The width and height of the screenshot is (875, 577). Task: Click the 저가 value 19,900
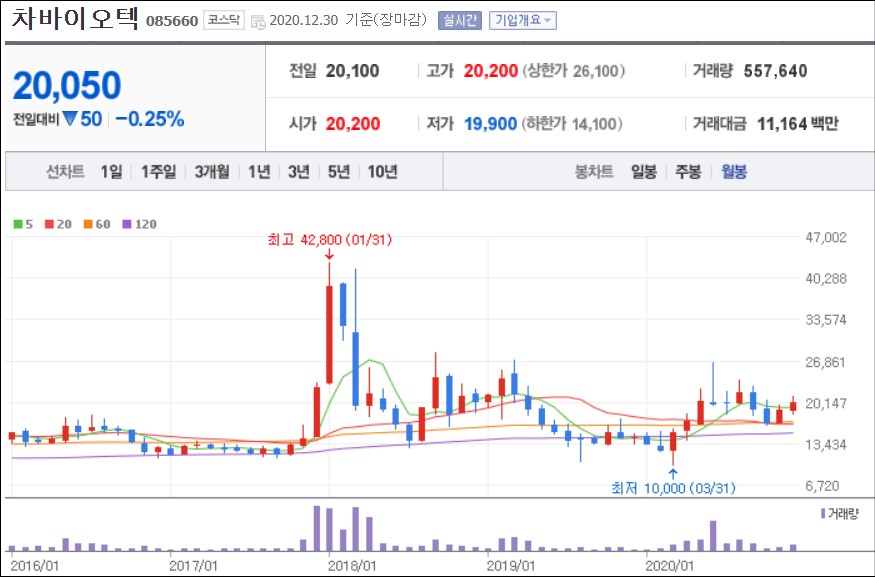(491, 123)
